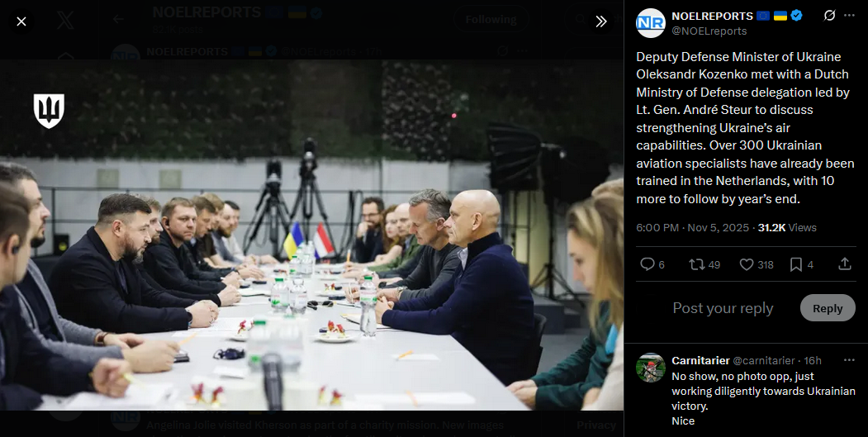The width and height of the screenshot is (868, 437).
Task: Open the Grok icon beside NOELREPORTS name
Action: (829, 16)
